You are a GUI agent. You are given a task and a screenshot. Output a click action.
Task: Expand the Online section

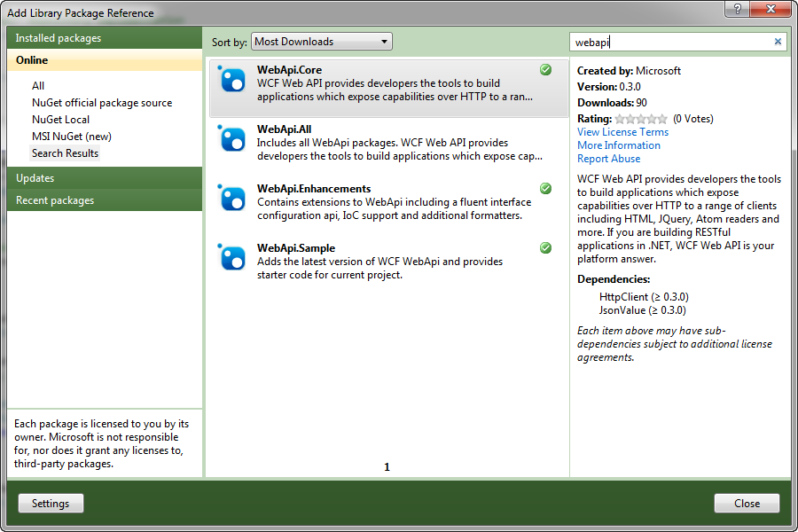[105, 60]
